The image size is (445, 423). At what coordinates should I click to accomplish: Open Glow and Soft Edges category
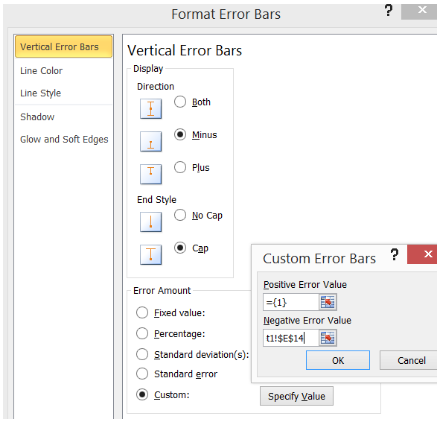(x=64, y=139)
